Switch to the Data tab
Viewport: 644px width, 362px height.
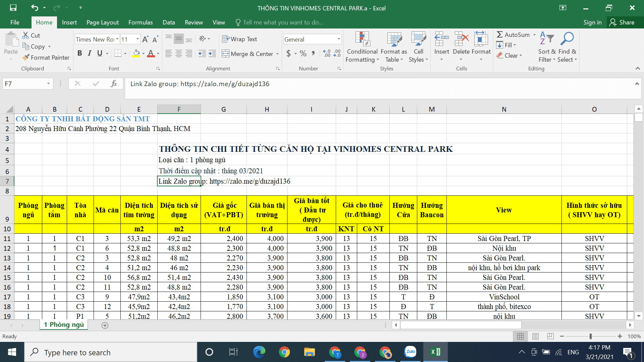pyautogui.click(x=169, y=22)
